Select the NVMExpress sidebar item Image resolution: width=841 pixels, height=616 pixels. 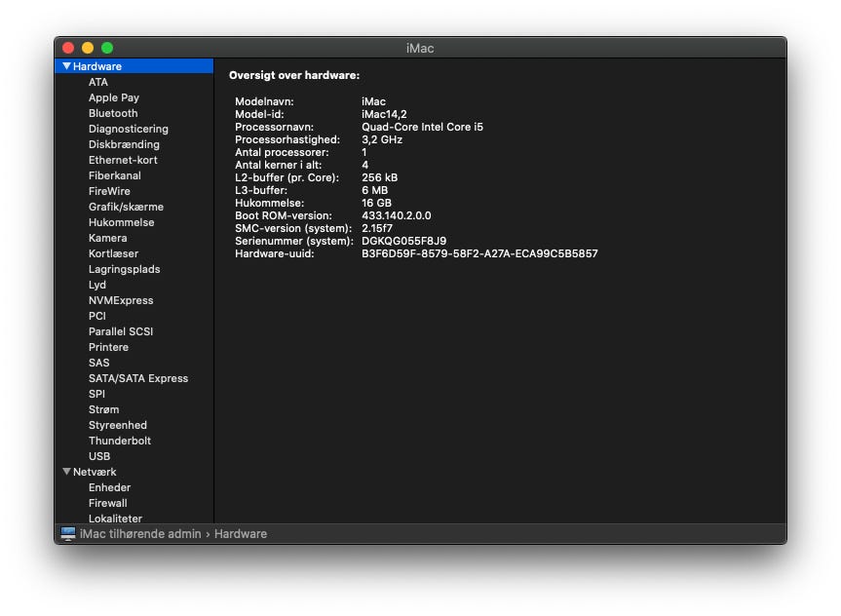pos(121,300)
